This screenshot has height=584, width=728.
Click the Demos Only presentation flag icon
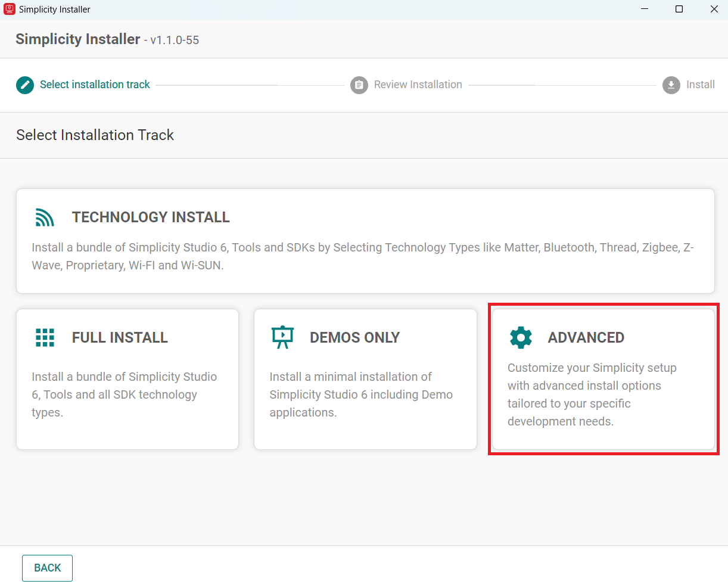click(x=282, y=337)
